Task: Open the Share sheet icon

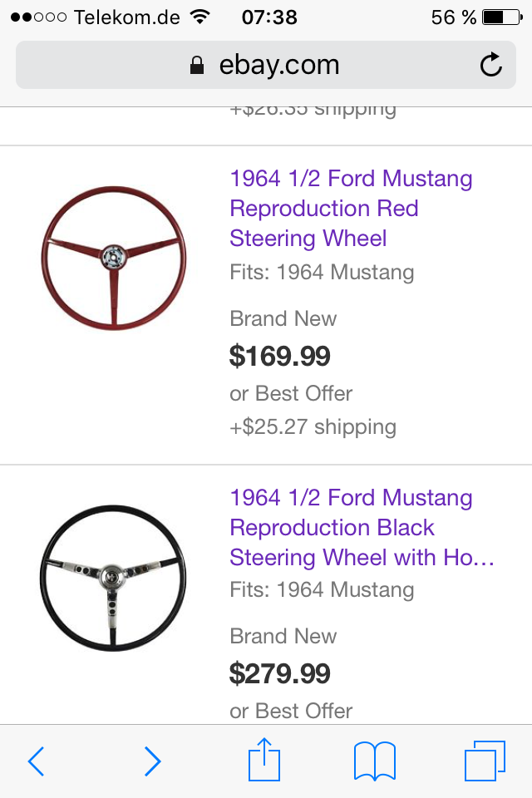Action: coord(264,760)
